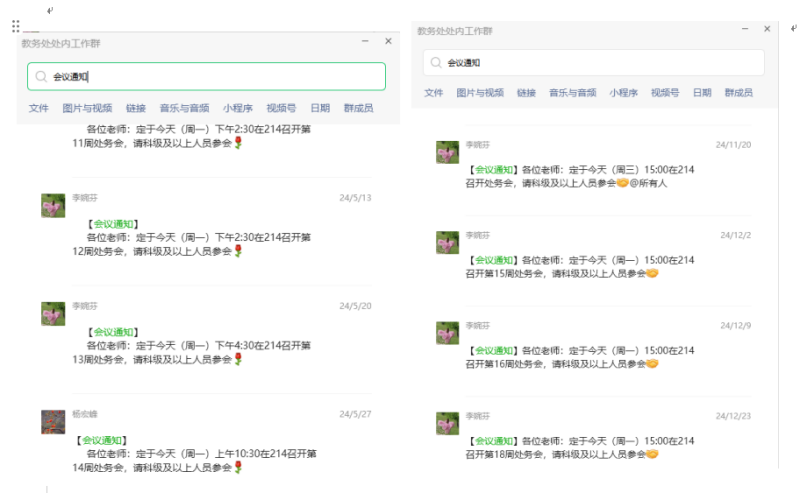Screen dimensions: 800x493
Task: Click 李婉芬's avatar on the 24/12/9 message
Action: (x=448, y=334)
